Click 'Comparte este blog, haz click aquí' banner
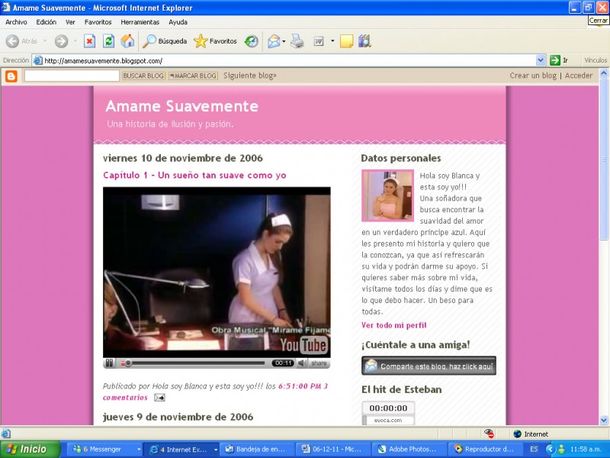The height and width of the screenshot is (458, 610). [x=429, y=366]
